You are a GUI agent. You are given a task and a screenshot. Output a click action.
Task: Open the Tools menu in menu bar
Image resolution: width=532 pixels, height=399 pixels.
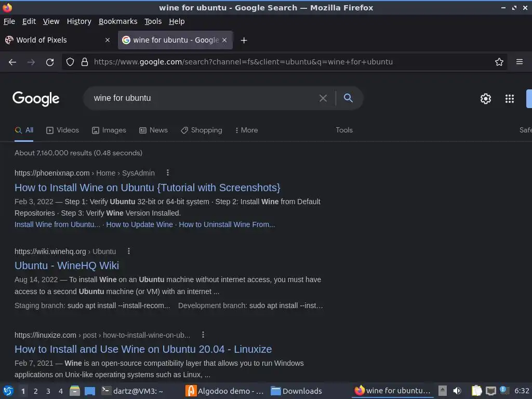coord(153,21)
